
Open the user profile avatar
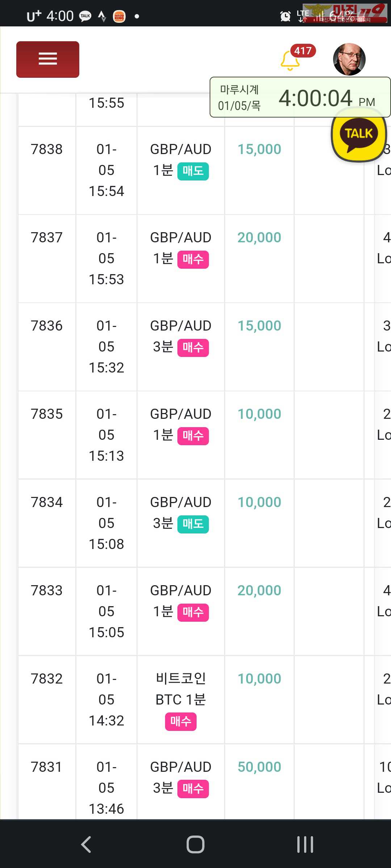(349, 59)
